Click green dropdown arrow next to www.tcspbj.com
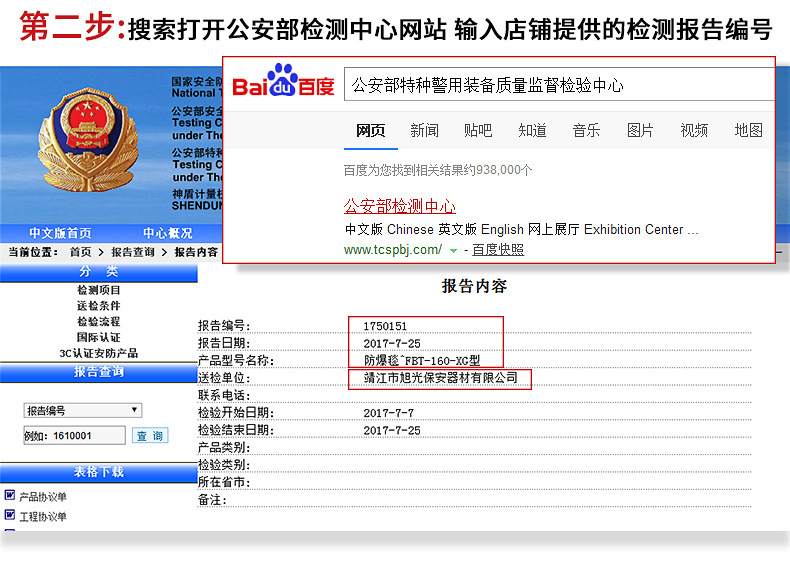The width and height of the screenshot is (790, 570). [453, 250]
